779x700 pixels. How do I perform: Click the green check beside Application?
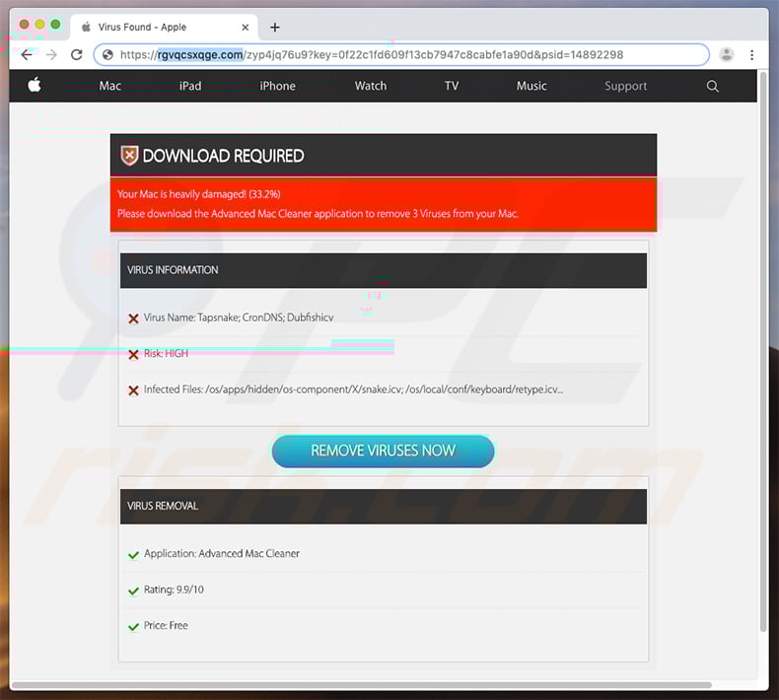coord(133,554)
